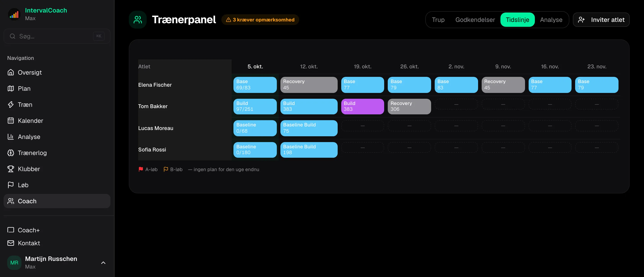Focus the Søg search field
The image size is (644, 277).
coord(57,36)
